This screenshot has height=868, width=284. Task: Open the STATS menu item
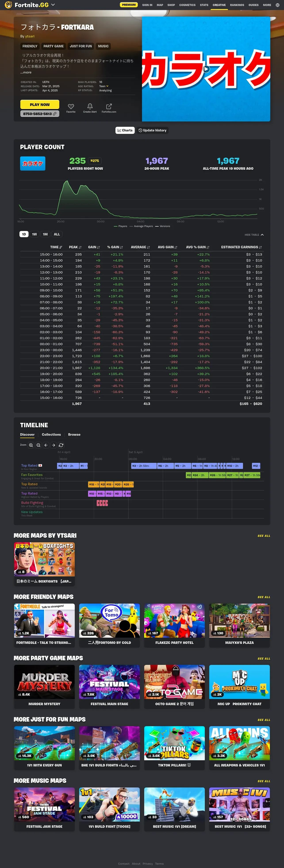click(x=204, y=5)
